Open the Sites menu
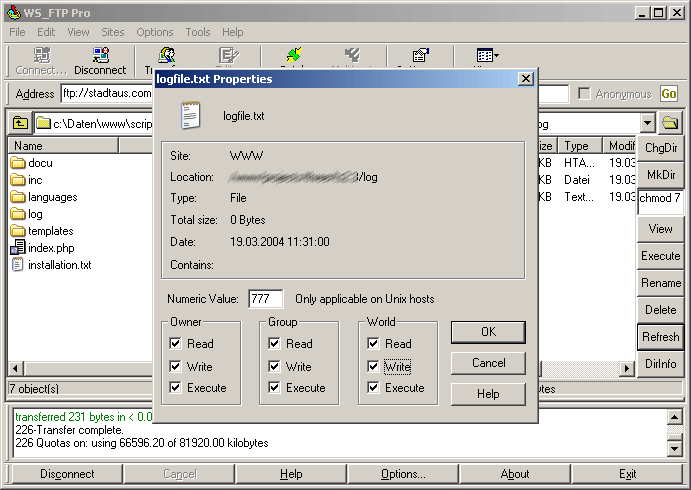The width and height of the screenshot is (691, 490). pos(113,32)
